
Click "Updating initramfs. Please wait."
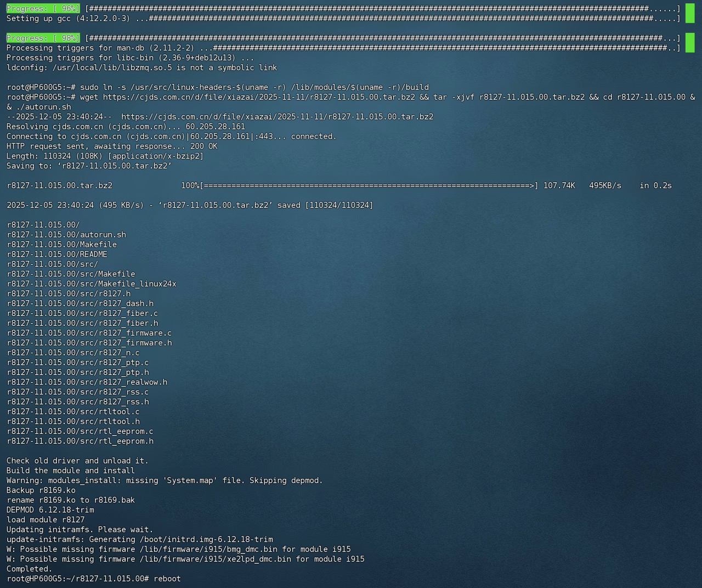tap(80, 530)
